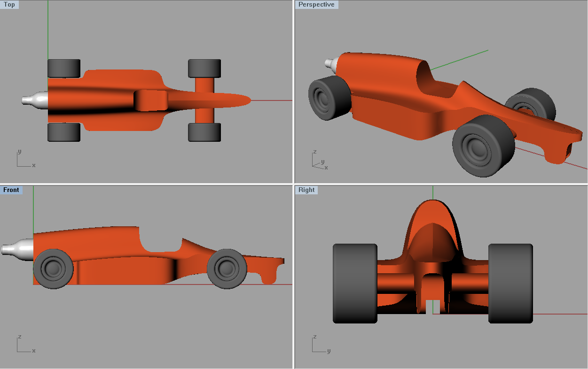Switch to the Right viewport title
This screenshot has width=588, height=369.
306,190
